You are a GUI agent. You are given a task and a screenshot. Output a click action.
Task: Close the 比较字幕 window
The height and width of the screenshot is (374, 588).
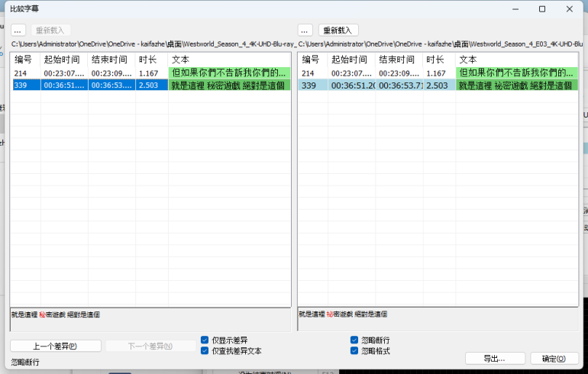coord(569,9)
